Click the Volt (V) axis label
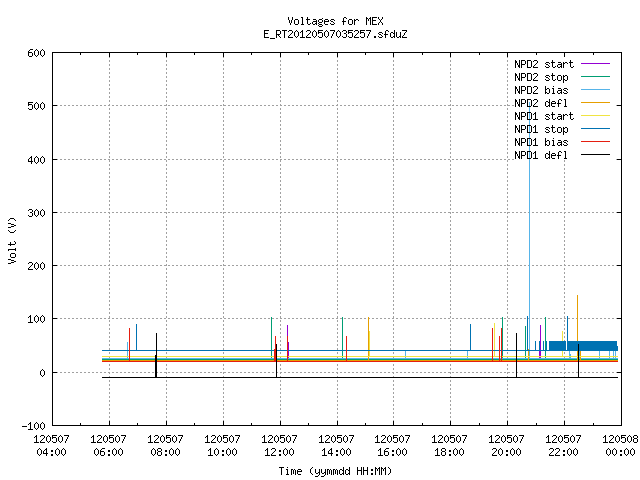The width and height of the screenshot is (640, 480). tap(12, 240)
